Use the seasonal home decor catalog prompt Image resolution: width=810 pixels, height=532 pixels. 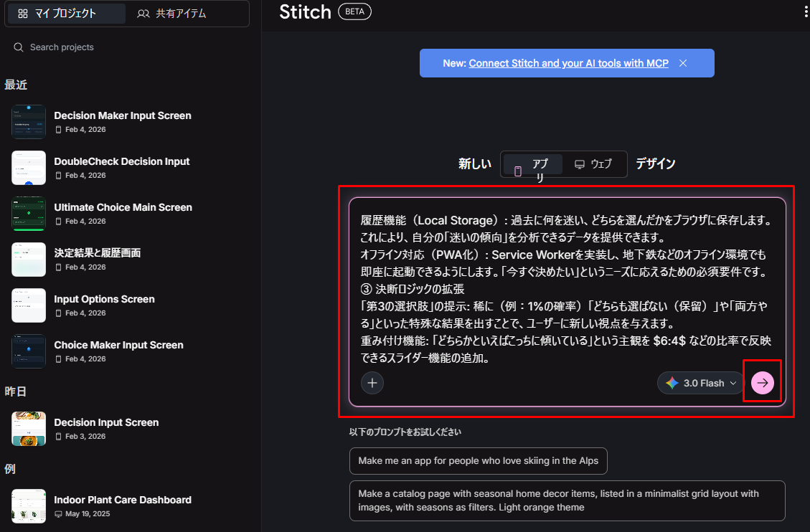567,500
